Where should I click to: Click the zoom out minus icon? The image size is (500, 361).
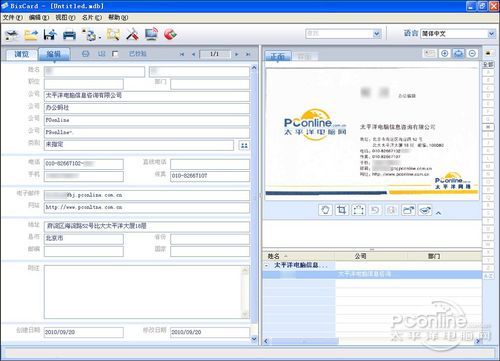pyautogui.click(x=472, y=53)
